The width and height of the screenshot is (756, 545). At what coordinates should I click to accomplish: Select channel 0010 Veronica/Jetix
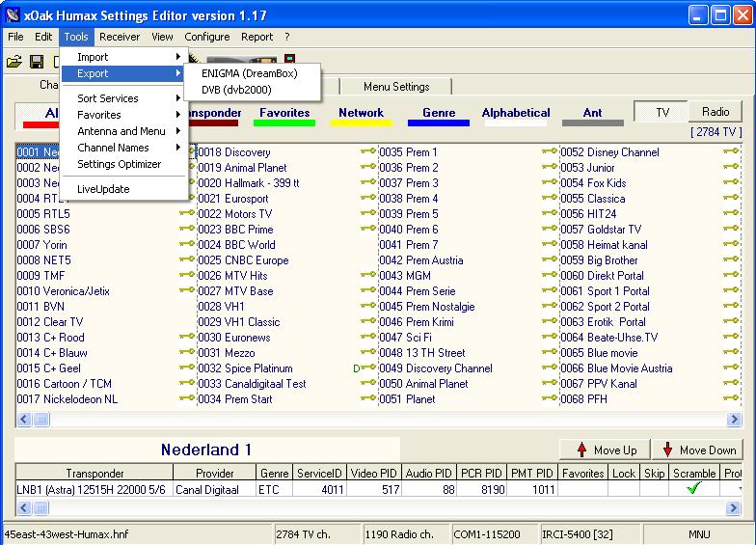point(64,291)
